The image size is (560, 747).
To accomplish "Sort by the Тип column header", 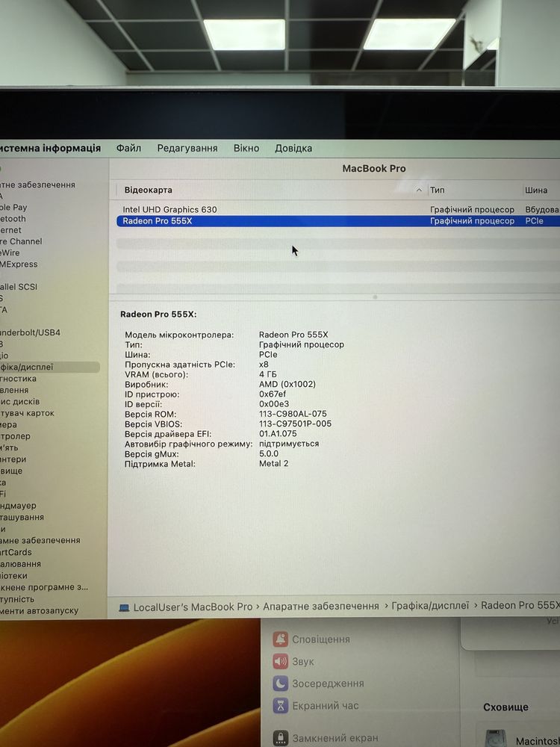I will 437,190.
